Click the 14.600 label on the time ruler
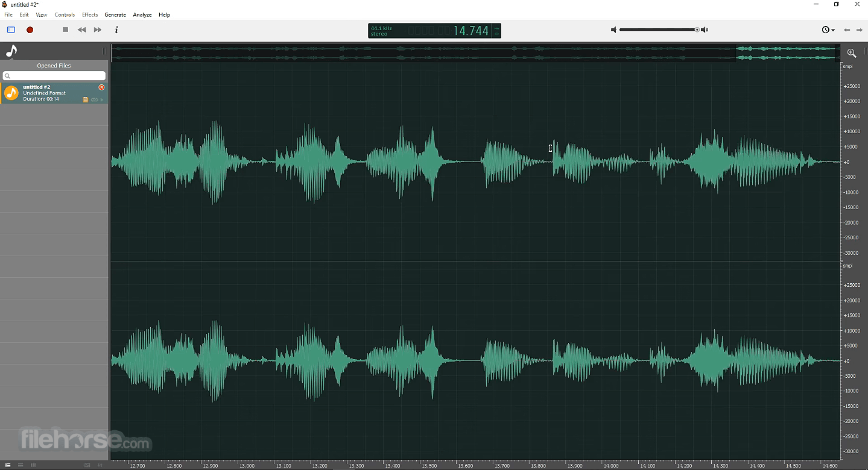The width and height of the screenshot is (868, 470). click(x=829, y=465)
